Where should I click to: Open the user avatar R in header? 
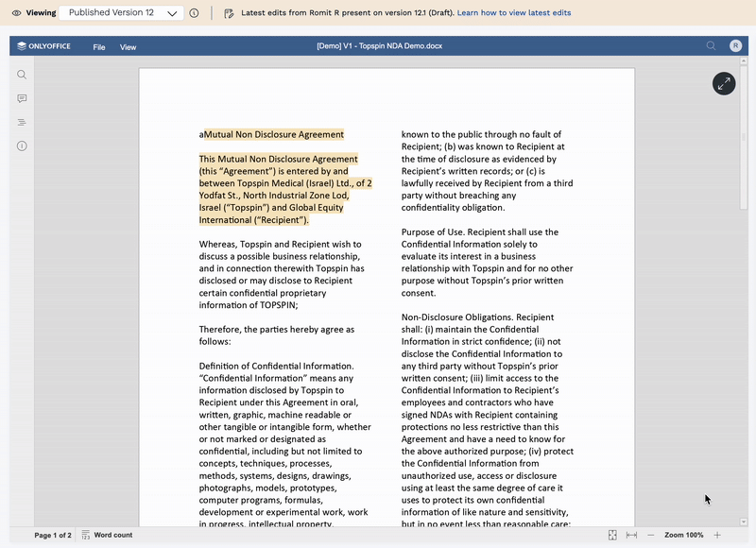[736, 46]
